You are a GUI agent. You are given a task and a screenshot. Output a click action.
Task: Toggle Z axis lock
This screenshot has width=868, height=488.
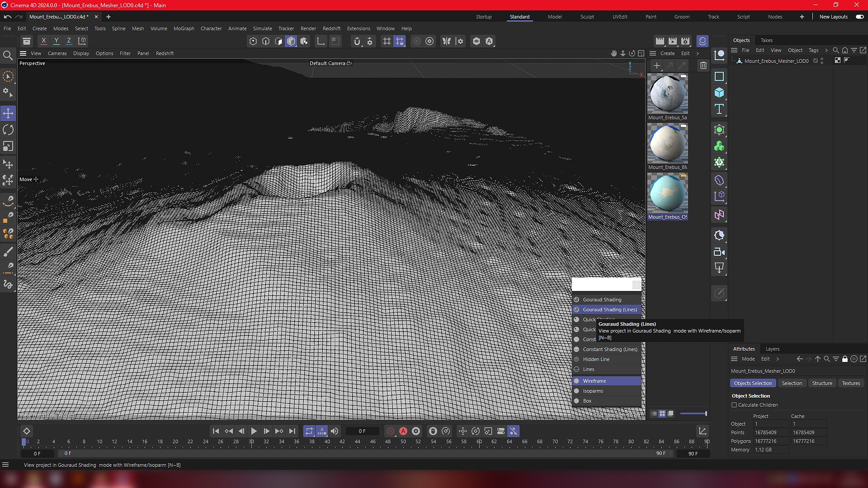[69, 41]
